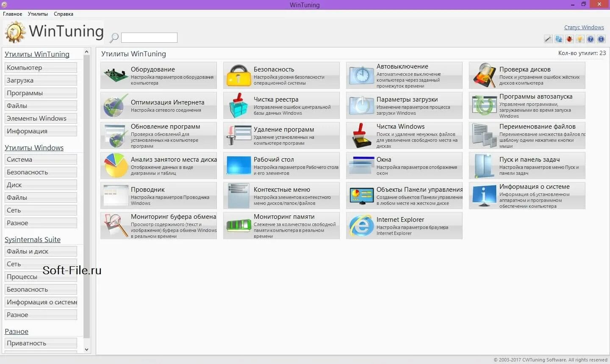Click sidebar scrollbar up arrow
This screenshot has width=610, height=364.
click(x=87, y=52)
